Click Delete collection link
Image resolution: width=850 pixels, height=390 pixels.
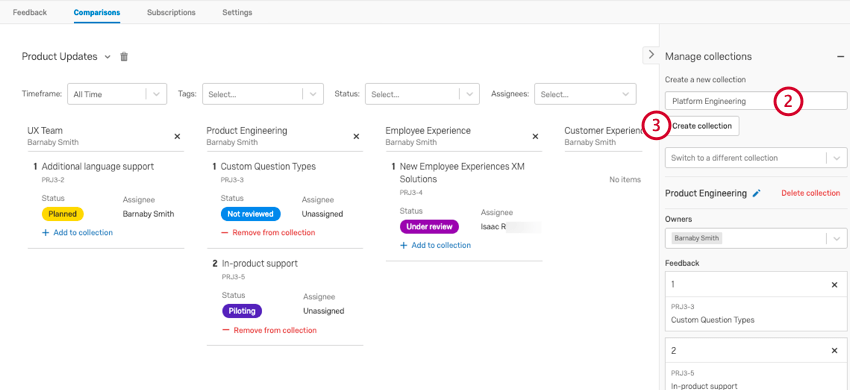(x=810, y=193)
